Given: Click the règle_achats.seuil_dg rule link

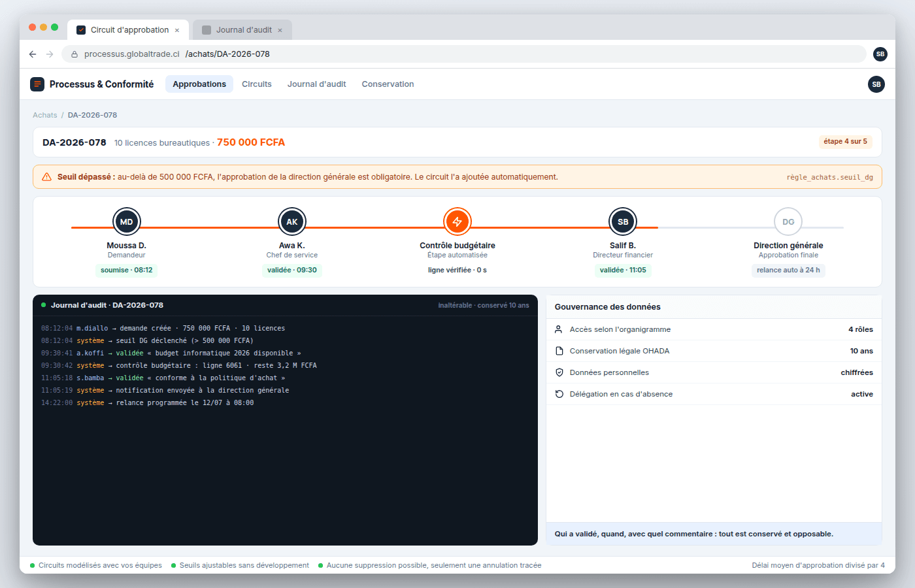Looking at the screenshot, I should [830, 177].
